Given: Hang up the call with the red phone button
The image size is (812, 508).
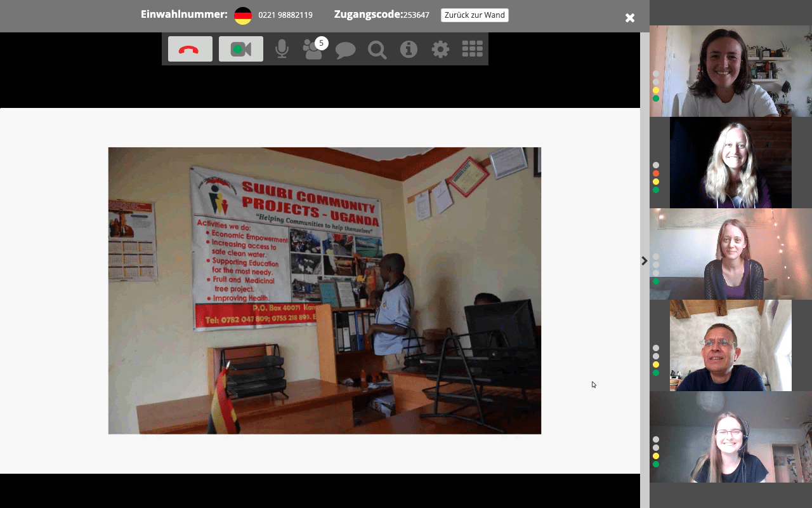Looking at the screenshot, I should click(x=190, y=50).
